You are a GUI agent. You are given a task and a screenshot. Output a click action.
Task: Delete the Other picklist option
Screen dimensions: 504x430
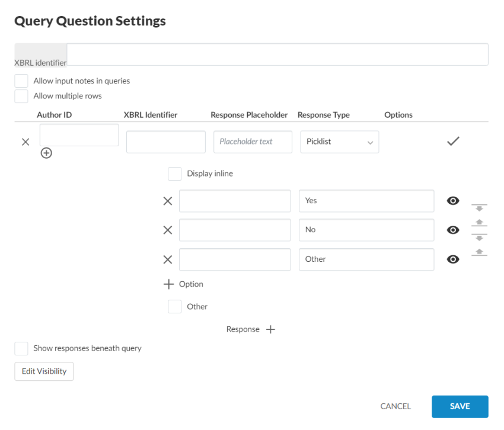pyautogui.click(x=168, y=259)
